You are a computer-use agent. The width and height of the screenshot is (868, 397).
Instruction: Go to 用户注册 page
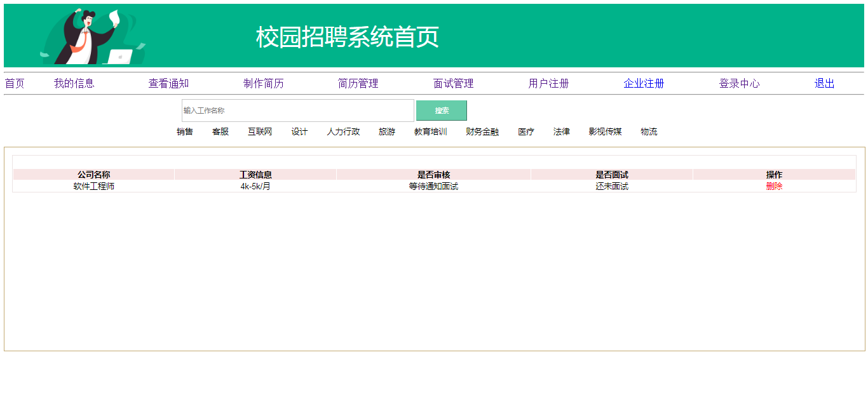(548, 84)
